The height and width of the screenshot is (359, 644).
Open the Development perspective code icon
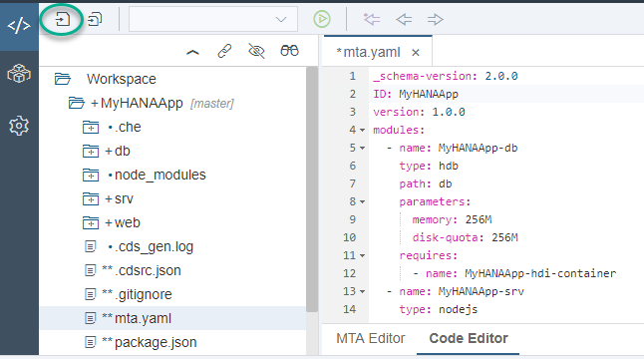point(19,26)
